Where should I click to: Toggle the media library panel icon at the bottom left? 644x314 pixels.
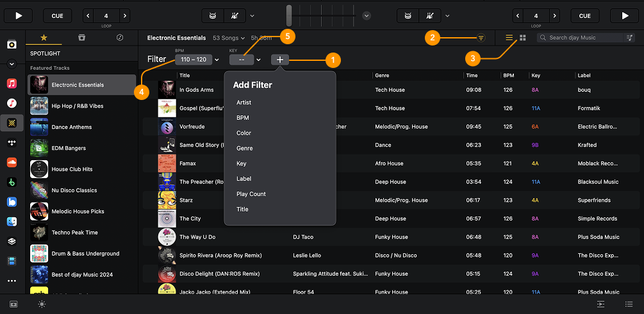[x=13, y=304]
